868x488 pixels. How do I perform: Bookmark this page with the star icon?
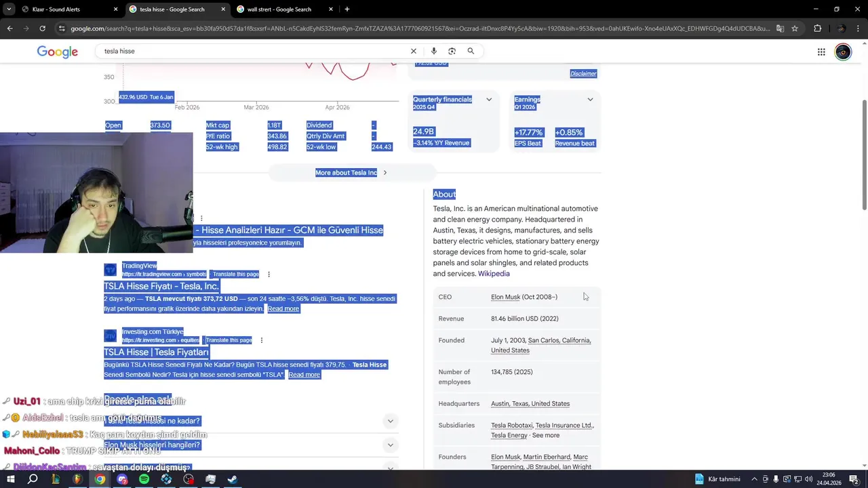pos(795,28)
